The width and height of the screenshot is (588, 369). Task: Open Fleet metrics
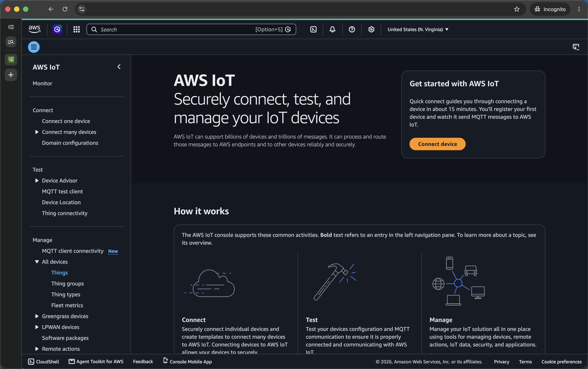coord(67,305)
